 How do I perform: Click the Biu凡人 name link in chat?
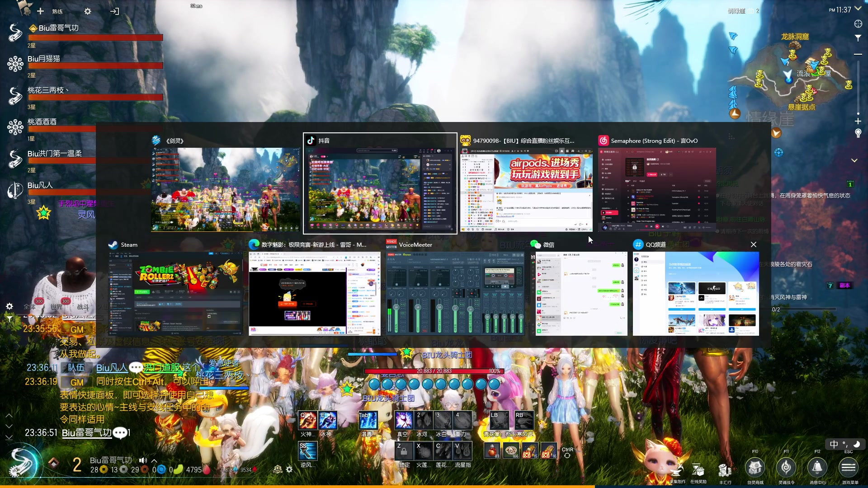(x=112, y=368)
